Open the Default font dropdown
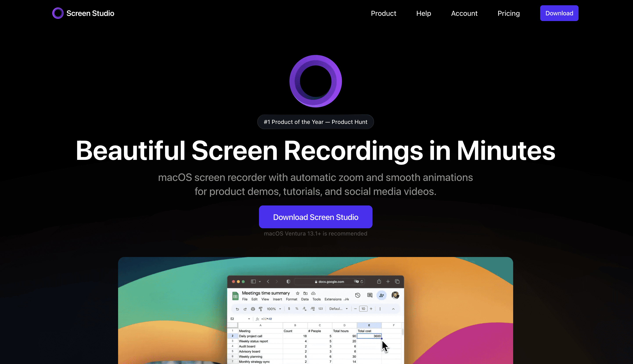 [338, 309]
